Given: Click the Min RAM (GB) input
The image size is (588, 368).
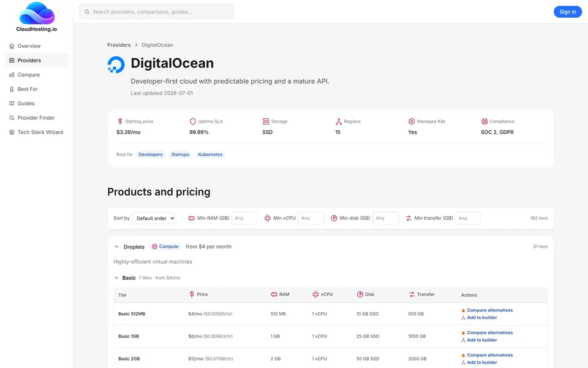Looking at the screenshot, I should (244, 218).
